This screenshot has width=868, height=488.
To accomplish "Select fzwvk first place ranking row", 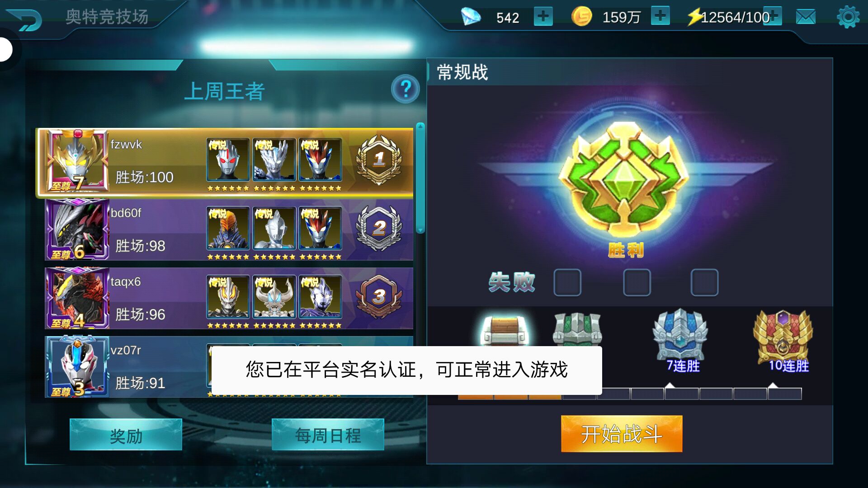I will (x=225, y=163).
